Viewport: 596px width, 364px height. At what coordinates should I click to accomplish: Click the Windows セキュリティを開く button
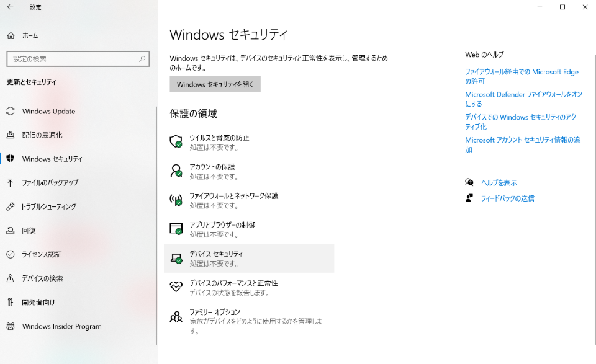[215, 84]
